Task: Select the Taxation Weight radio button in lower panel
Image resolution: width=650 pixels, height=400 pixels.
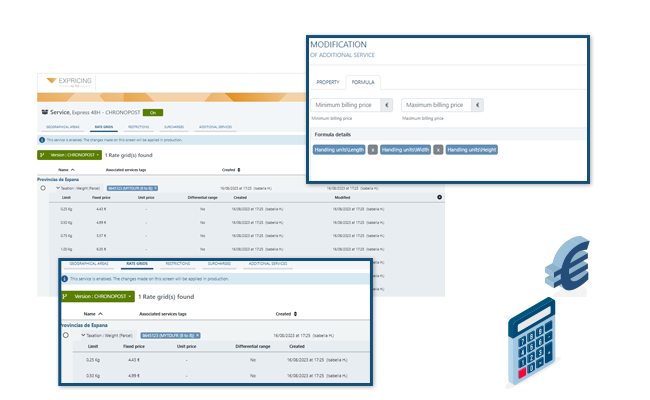Action: 67,335
